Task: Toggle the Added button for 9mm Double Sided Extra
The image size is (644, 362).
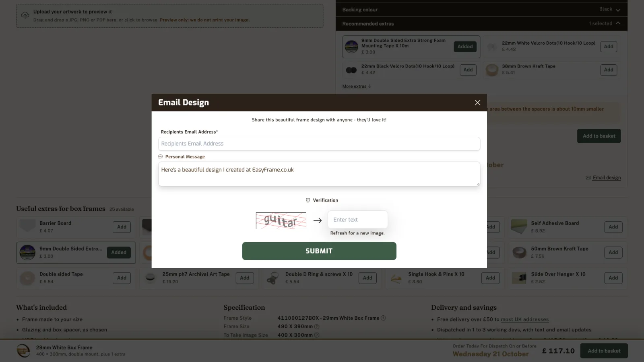Action: (x=119, y=253)
